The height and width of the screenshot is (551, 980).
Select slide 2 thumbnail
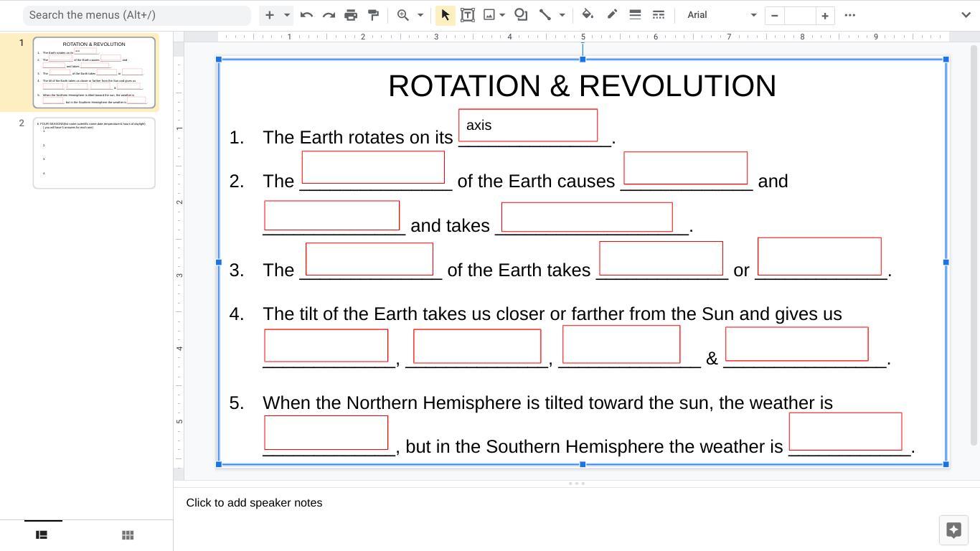(94, 153)
